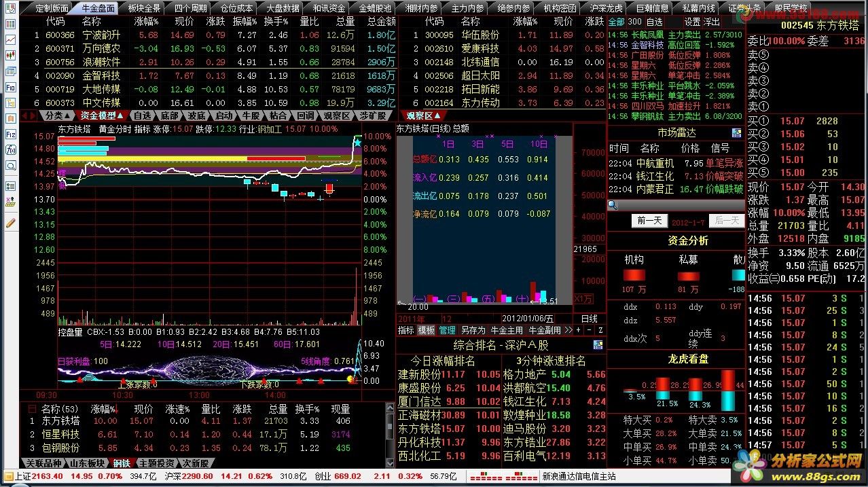The image size is (868, 487).
Task: Click the + zoom button in chart toolbar
Action: tap(578, 330)
